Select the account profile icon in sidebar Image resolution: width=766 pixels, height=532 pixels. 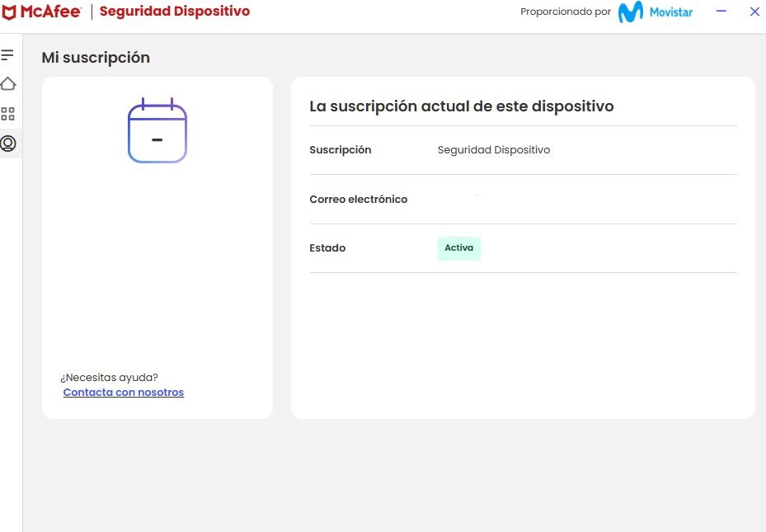8,143
